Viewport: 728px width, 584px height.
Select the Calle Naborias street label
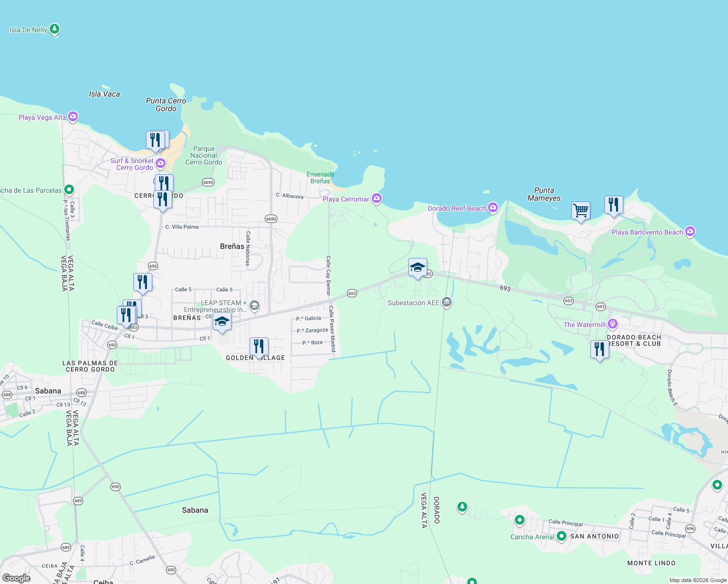[x=248, y=248]
